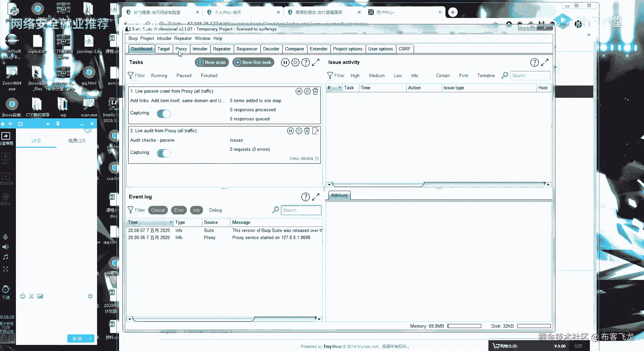Delete the live passive crawl task
This screenshot has width=644, height=351.
(315, 91)
